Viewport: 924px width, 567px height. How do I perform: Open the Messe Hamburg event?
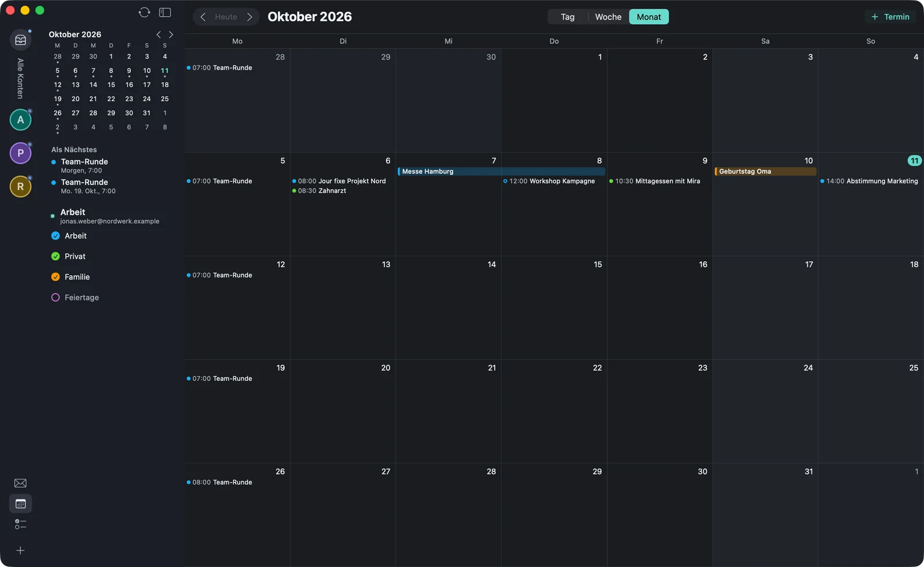pos(501,172)
